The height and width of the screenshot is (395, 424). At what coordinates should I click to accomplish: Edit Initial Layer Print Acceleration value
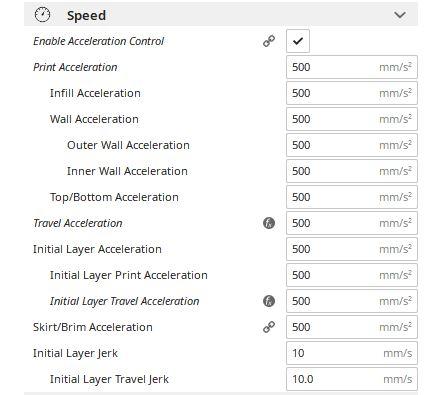tap(352, 275)
